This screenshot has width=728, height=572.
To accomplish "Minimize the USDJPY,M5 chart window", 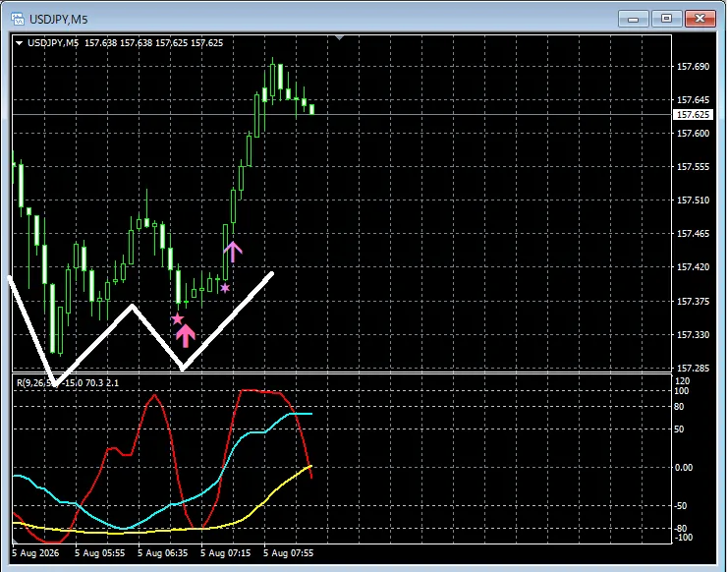I will pyautogui.click(x=633, y=19).
